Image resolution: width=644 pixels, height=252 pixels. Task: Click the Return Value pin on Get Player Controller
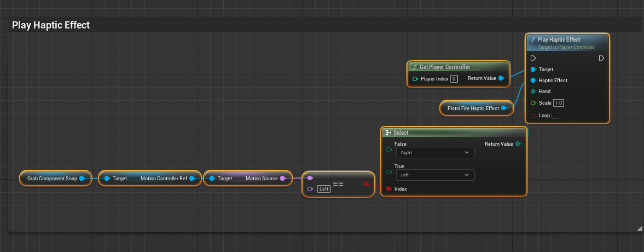tap(501, 78)
